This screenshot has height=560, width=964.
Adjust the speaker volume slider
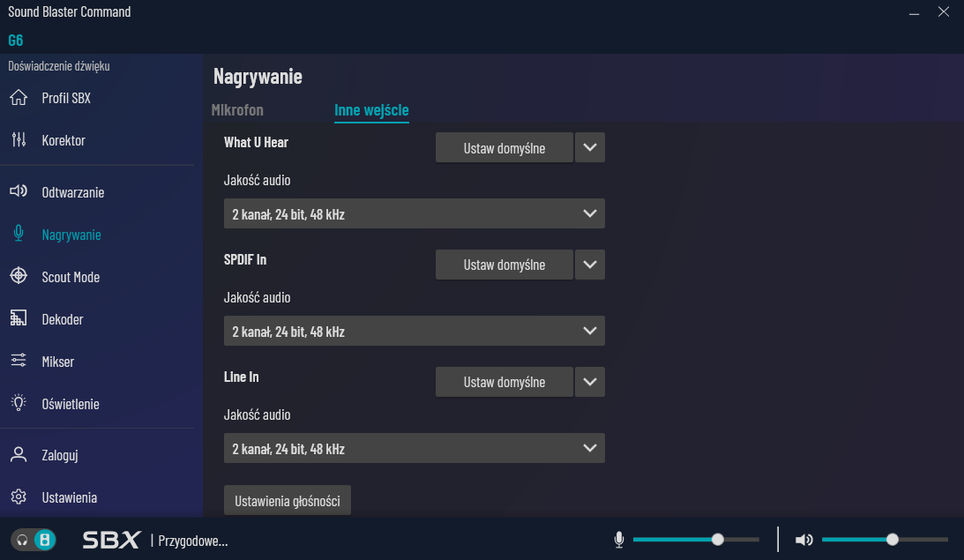click(885, 540)
